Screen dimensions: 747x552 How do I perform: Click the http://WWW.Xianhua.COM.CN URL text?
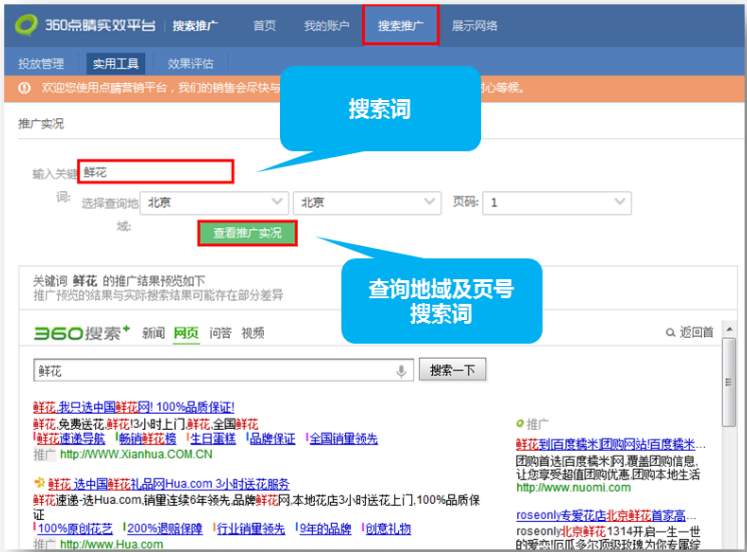click(136, 454)
